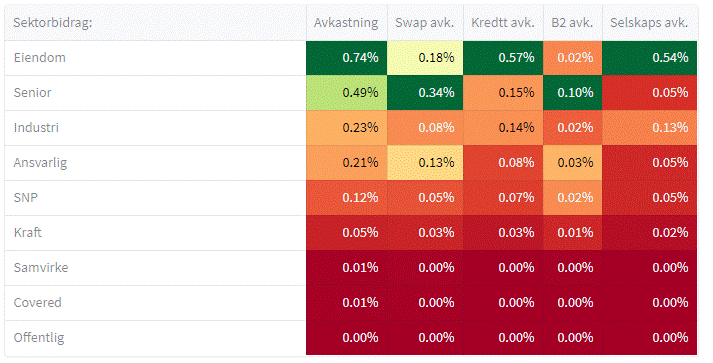Select the Ansvarlig row label
Screen dimensions: 713x363
(x=156, y=163)
